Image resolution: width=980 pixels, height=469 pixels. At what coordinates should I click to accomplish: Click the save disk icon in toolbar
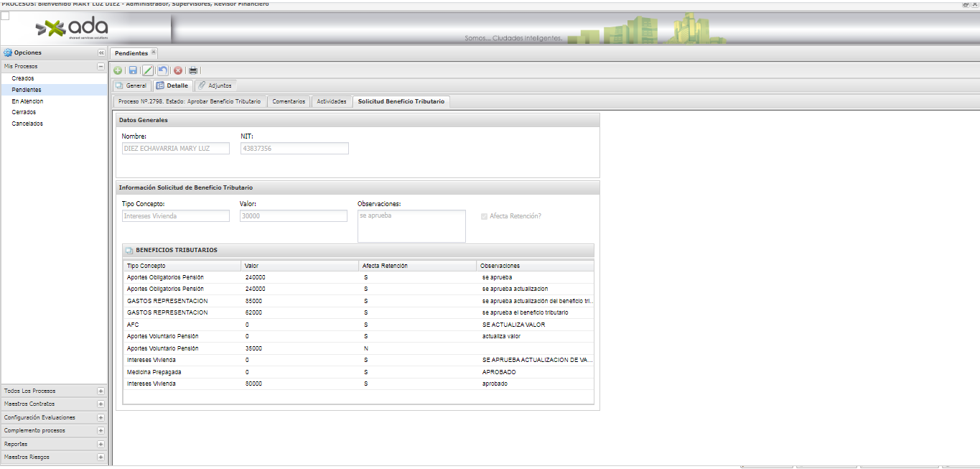tap(133, 70)
